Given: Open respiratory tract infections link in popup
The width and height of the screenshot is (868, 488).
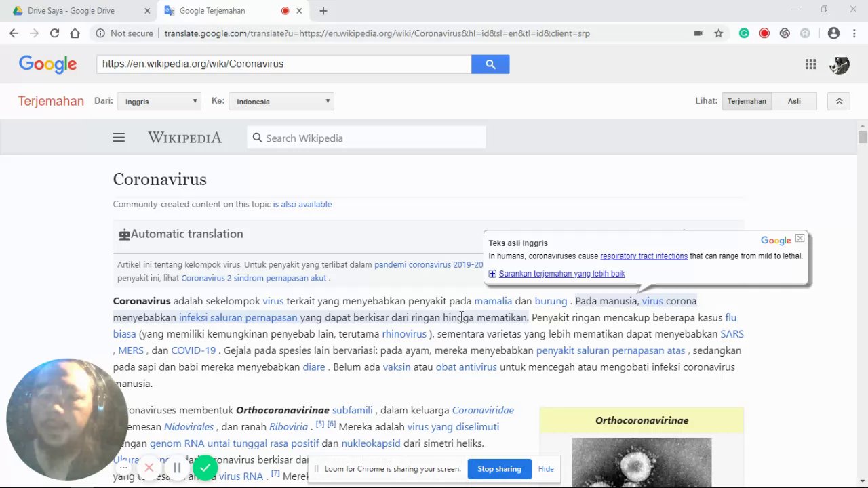Looking at the screenshot, I should coord(644,256).
